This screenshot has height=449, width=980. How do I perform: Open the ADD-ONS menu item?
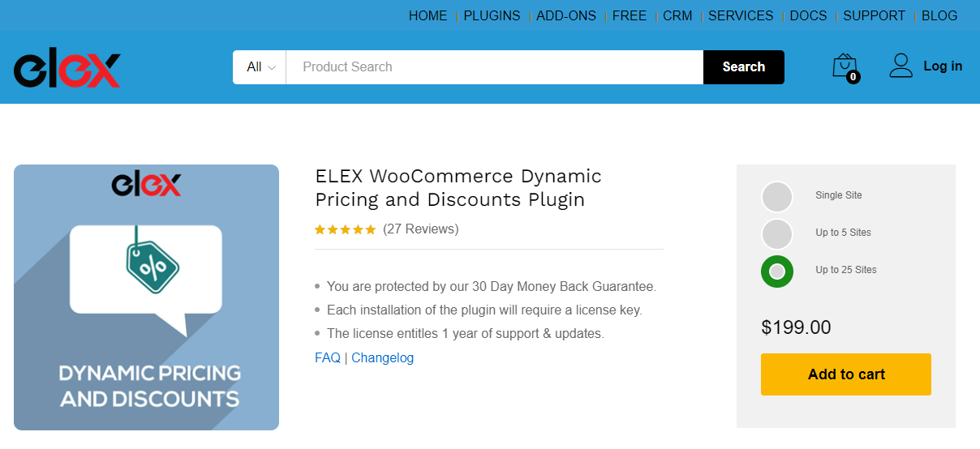[566, 16]
